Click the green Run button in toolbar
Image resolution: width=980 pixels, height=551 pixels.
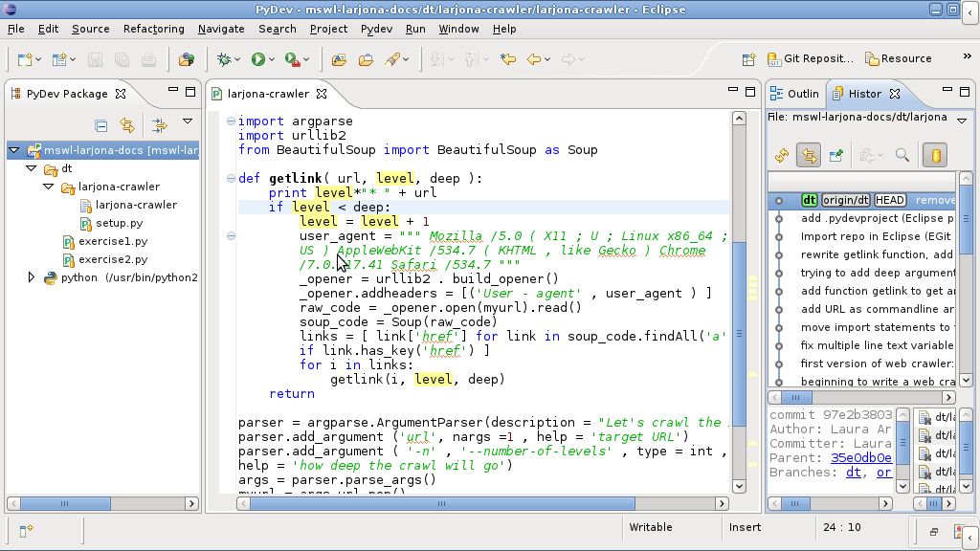tap(258, 59)
